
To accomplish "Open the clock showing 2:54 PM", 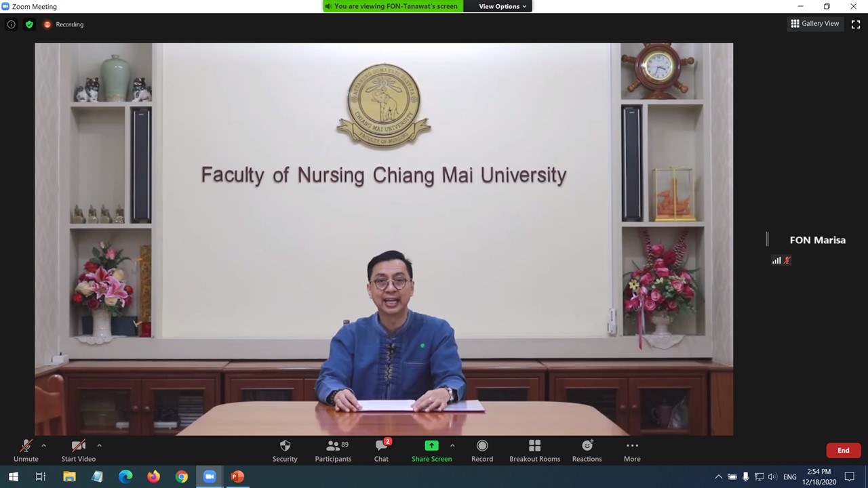I will [819, 476].
